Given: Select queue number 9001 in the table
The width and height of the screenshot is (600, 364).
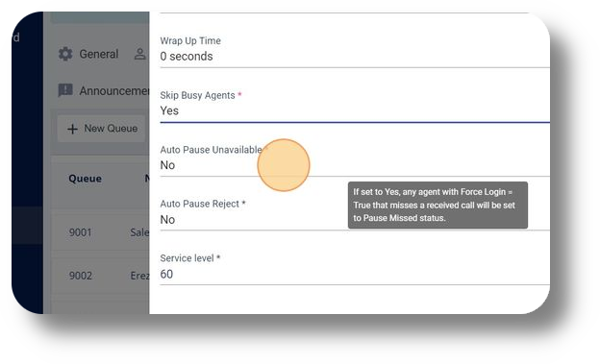Looking at the screenshot, I should click(x=81, y=232).
